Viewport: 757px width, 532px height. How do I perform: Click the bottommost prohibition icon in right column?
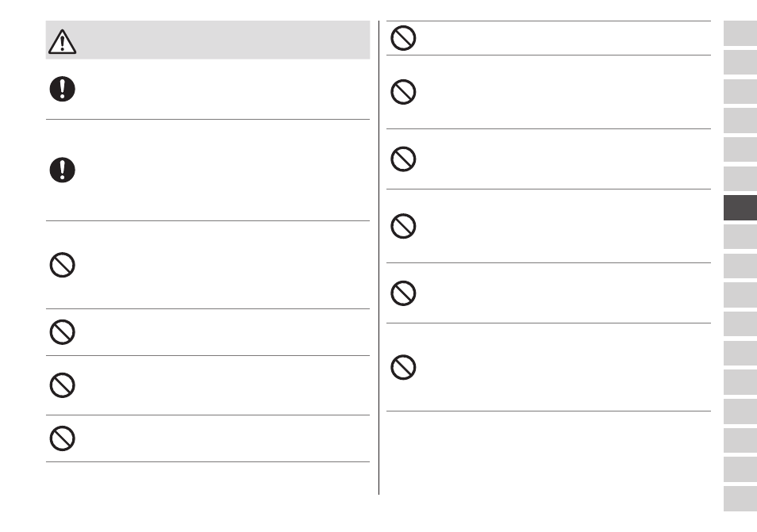403,368
